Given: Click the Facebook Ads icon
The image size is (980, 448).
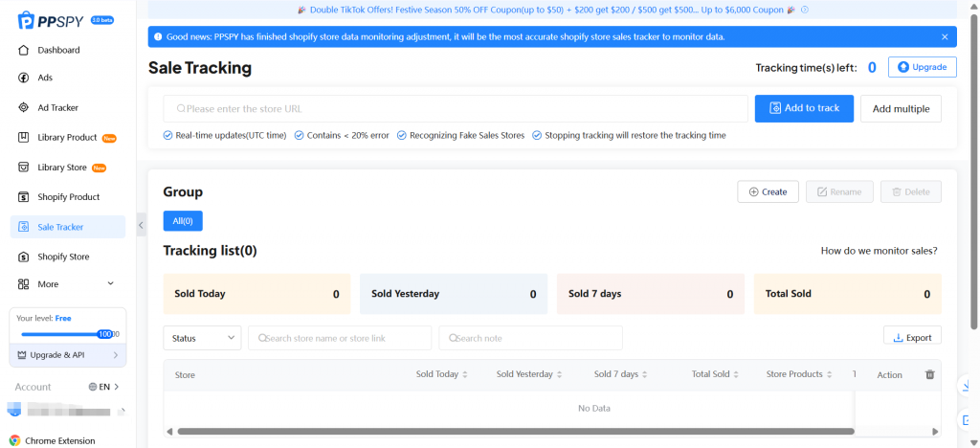Looking at the screenshot, I should pos(24,78).
